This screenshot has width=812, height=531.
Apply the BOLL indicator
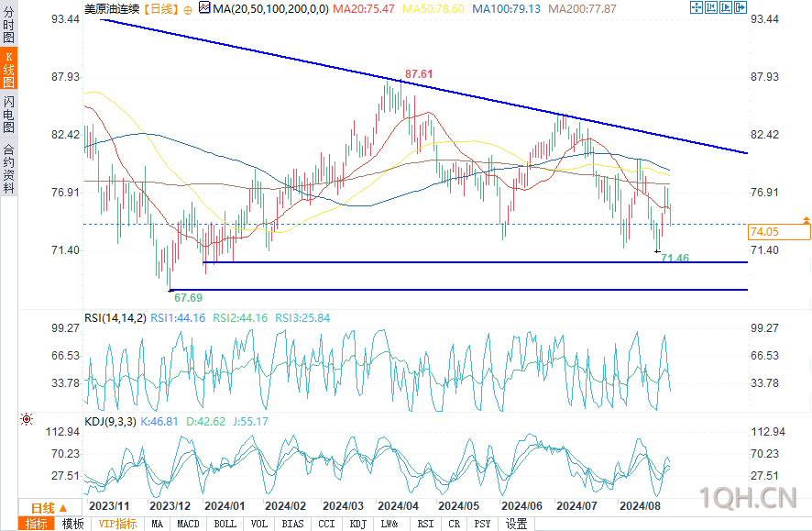point(225,524)
